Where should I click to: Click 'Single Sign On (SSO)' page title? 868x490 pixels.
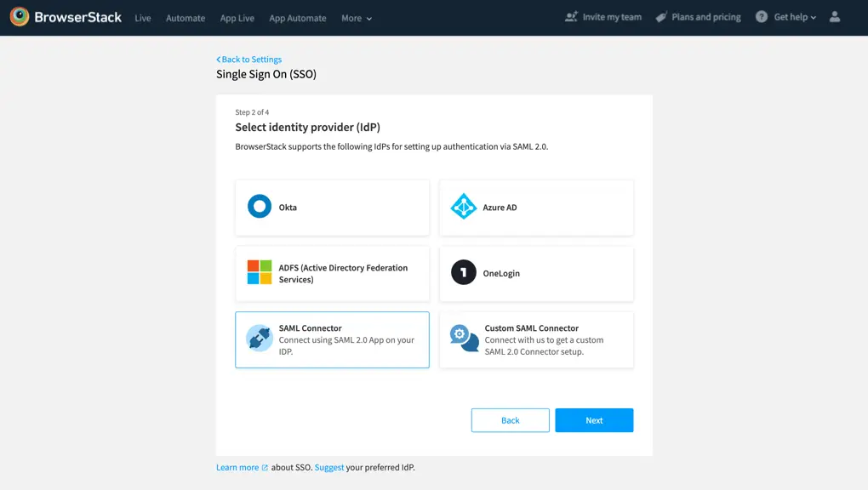(x=266, y=74)
